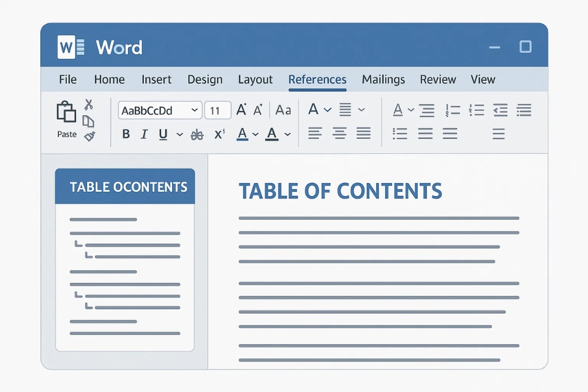Viewport: 588px width, 392px height.
Task: Toggle underline formatting
Action: click(163, 134)
